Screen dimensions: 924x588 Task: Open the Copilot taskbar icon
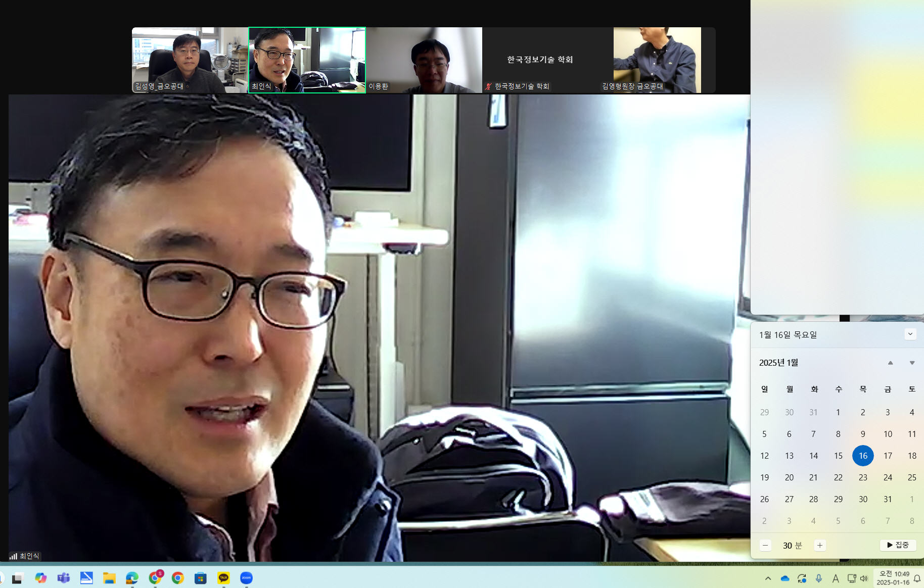[41, 578]
